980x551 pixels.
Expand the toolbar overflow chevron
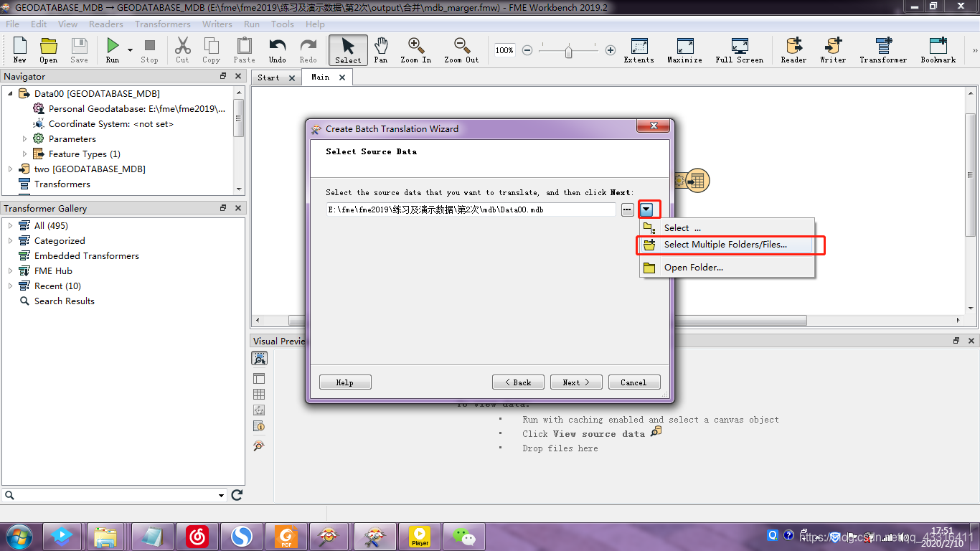[x=974, y=51]
